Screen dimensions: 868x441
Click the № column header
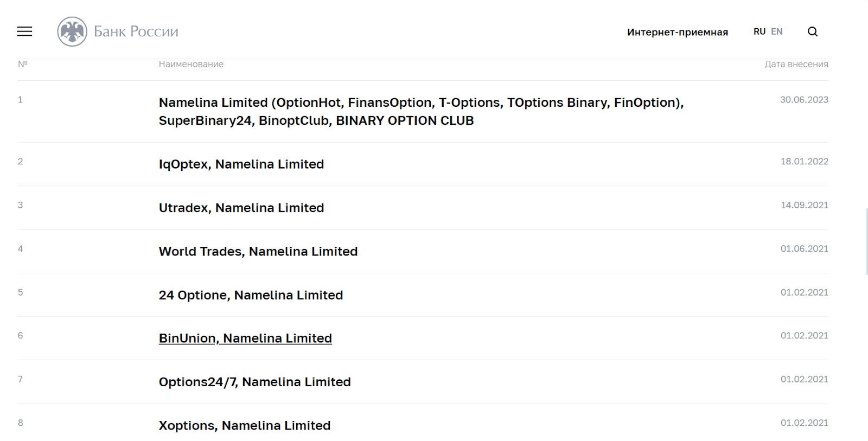[23, 64]
